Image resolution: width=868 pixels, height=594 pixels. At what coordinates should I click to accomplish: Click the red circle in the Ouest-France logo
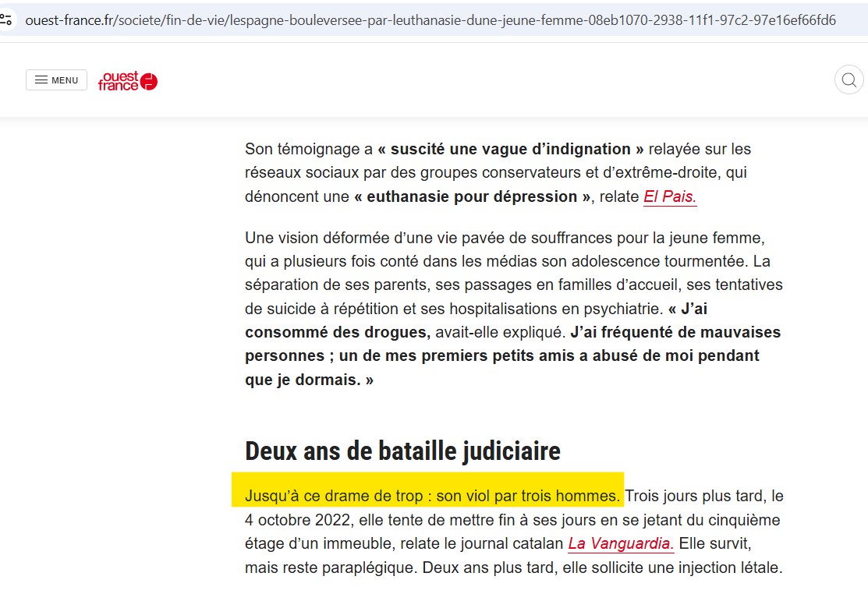click(x=148, y=81)
